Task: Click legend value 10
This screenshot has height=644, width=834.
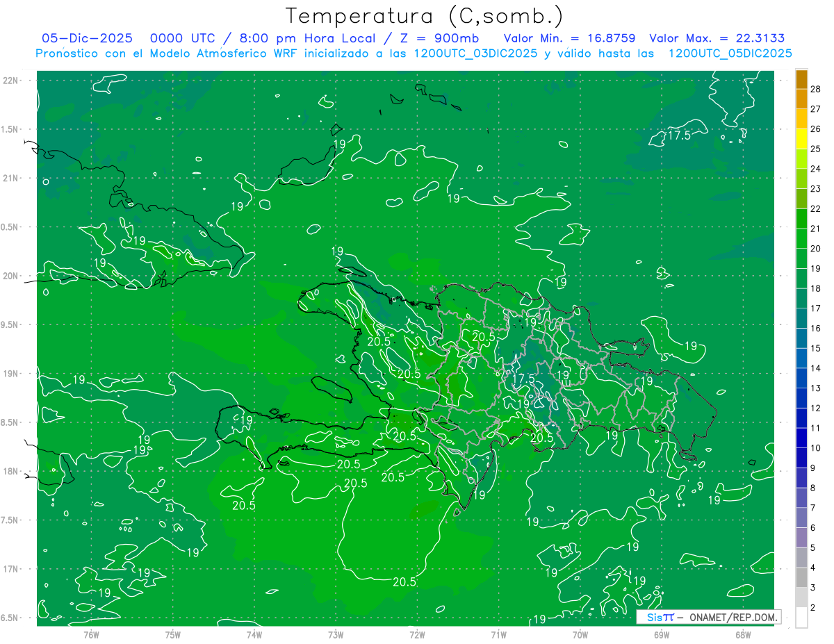Action: coord(815,448)
